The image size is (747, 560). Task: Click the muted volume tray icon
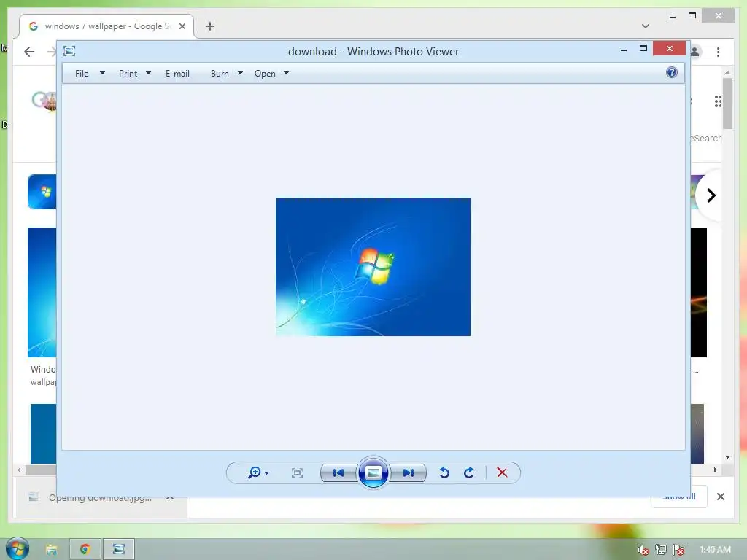tap(643, 550)
